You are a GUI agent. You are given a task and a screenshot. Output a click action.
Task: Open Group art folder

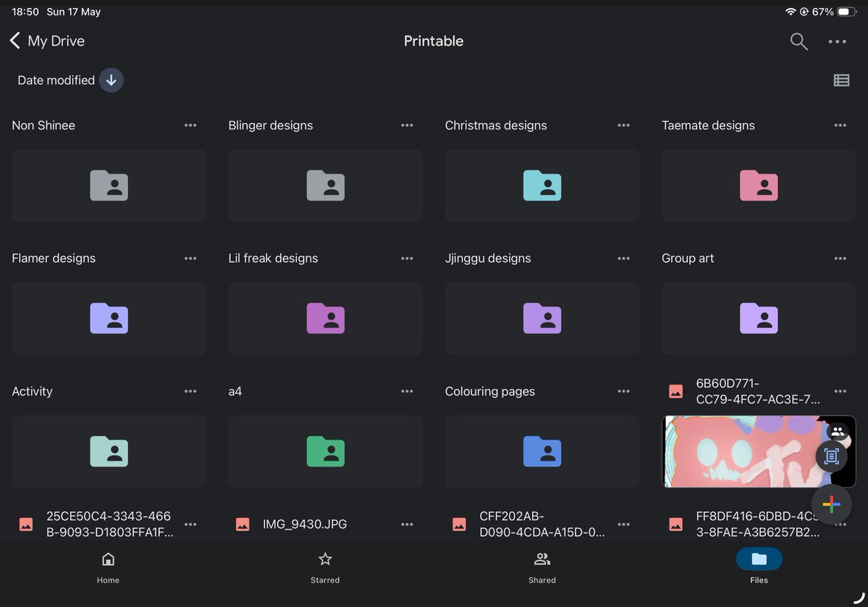[x=759, y=319]
